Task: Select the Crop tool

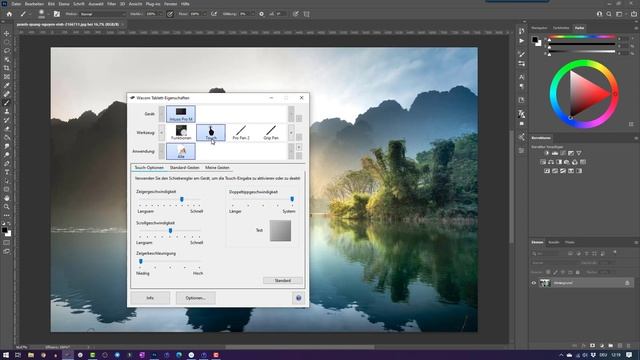Action: 7,68
